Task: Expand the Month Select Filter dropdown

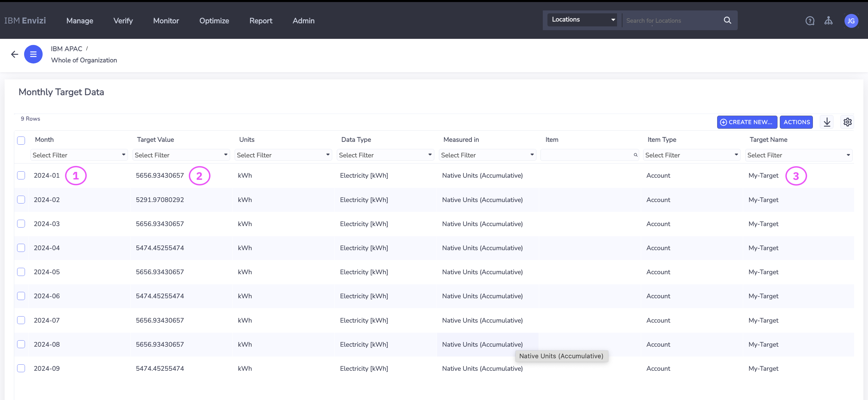Action: tap(79, 155)
